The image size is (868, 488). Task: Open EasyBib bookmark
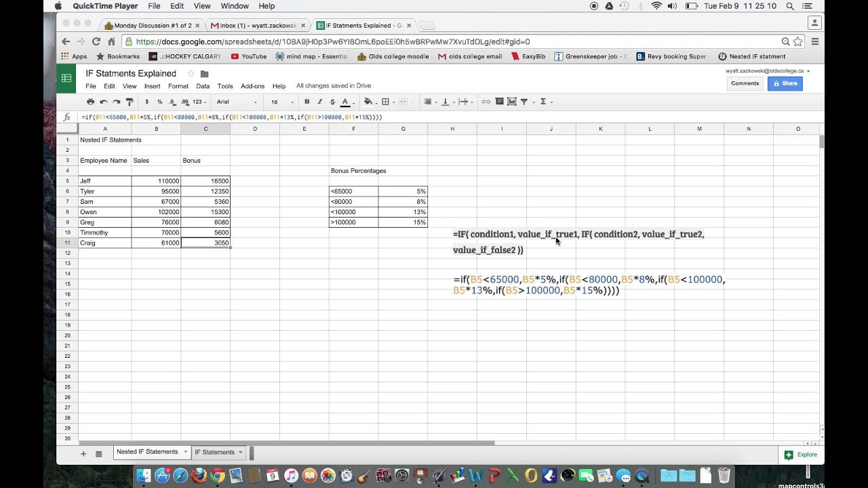tap(528, 56)
